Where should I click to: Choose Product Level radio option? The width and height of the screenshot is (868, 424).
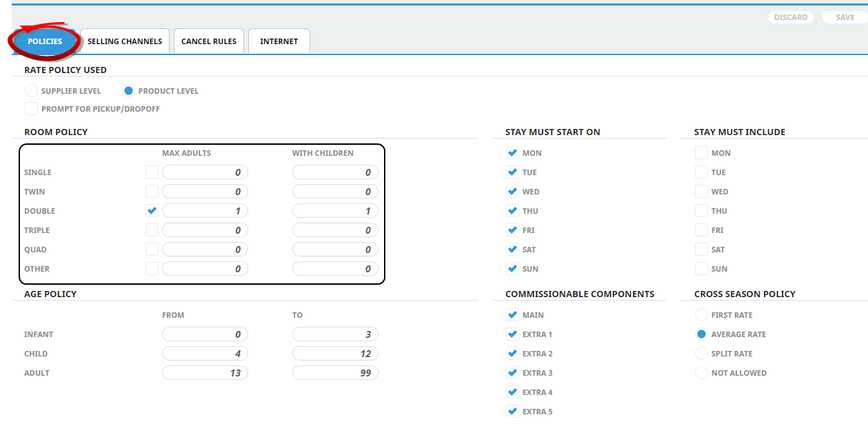[128, 91]
